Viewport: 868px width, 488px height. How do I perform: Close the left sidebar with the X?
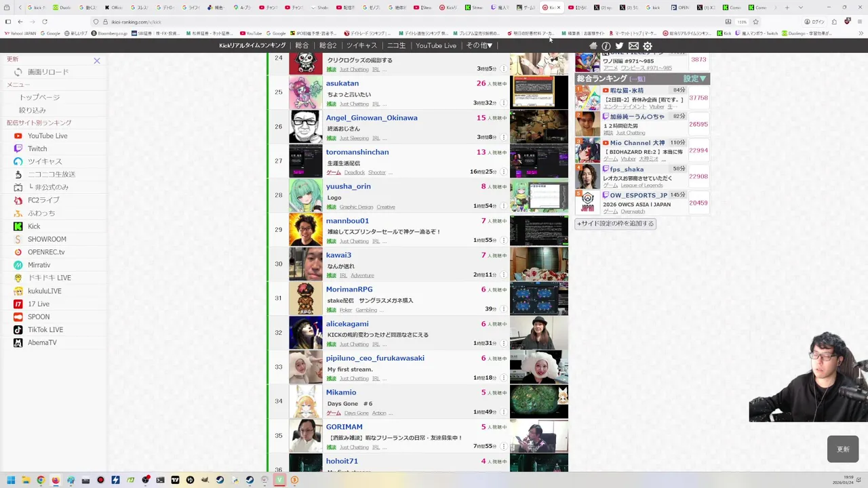point(97,61)
